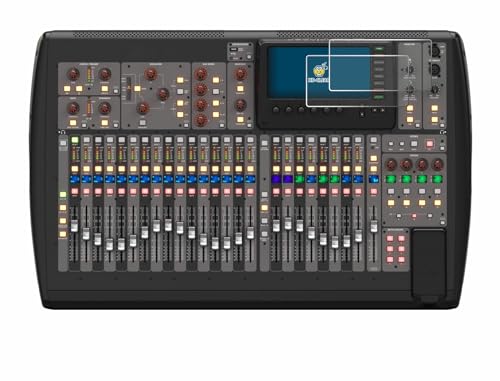Select the unlit grey bank button in Bus Sends
Image resolution: width=500 pixels, height=381 pixels.
click(216, 91)
